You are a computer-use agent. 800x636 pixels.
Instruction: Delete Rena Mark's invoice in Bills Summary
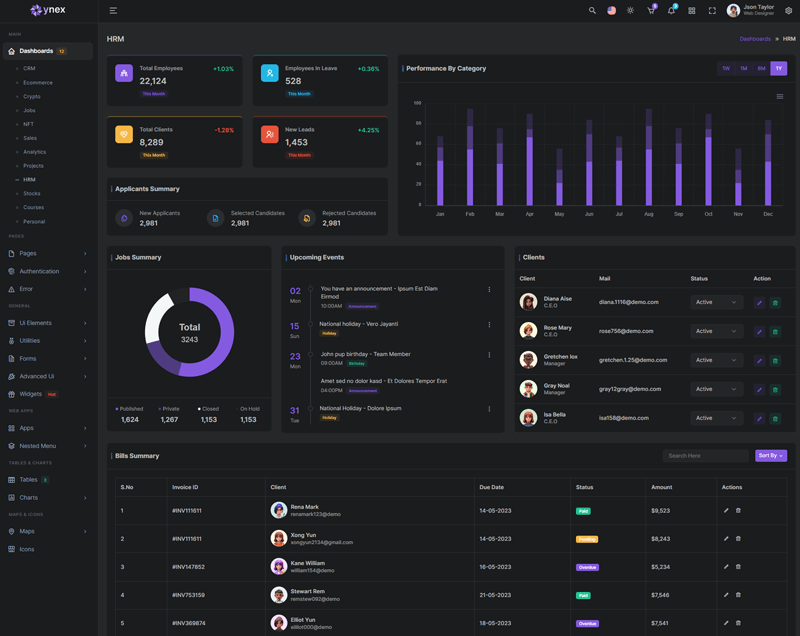738,511
